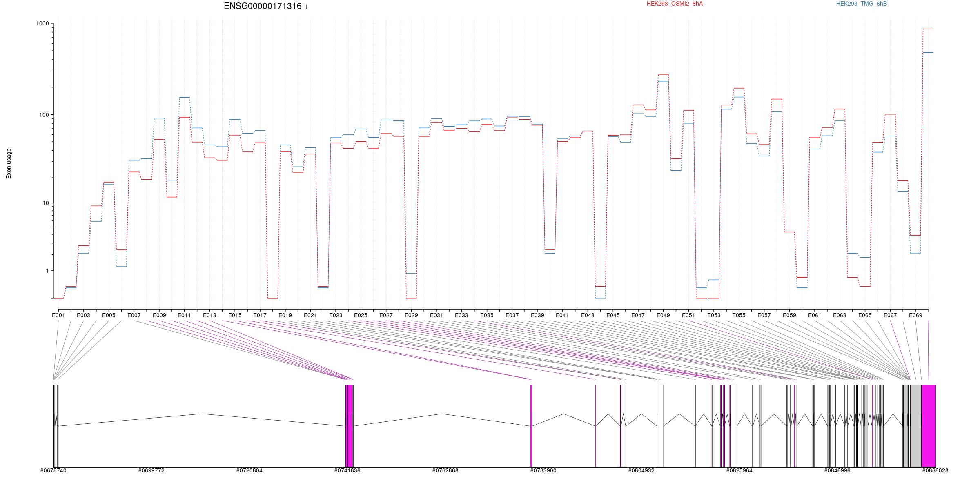Select exon label E049
The image size is (980, 490).
pyautogui.click(x=663, y=315)
